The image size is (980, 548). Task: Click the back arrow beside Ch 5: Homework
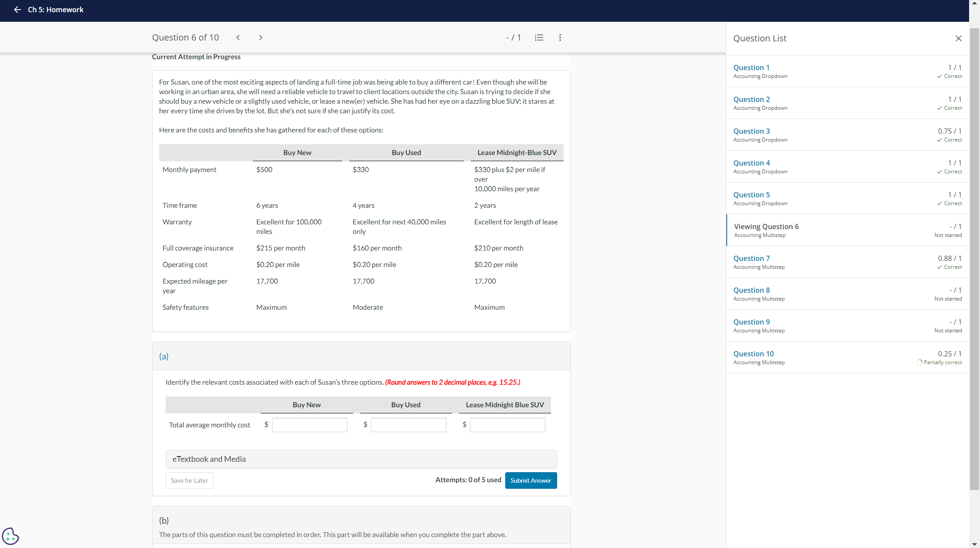pos(17,10)
